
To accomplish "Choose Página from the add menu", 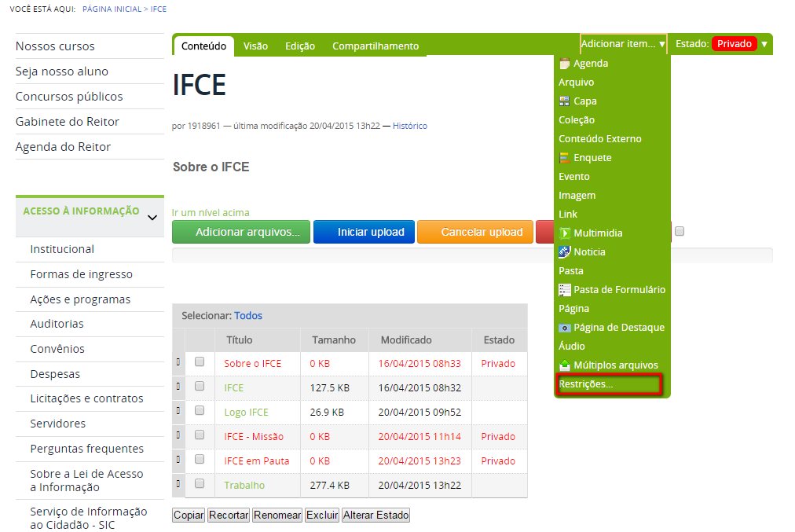I will (x=574, y=309).
